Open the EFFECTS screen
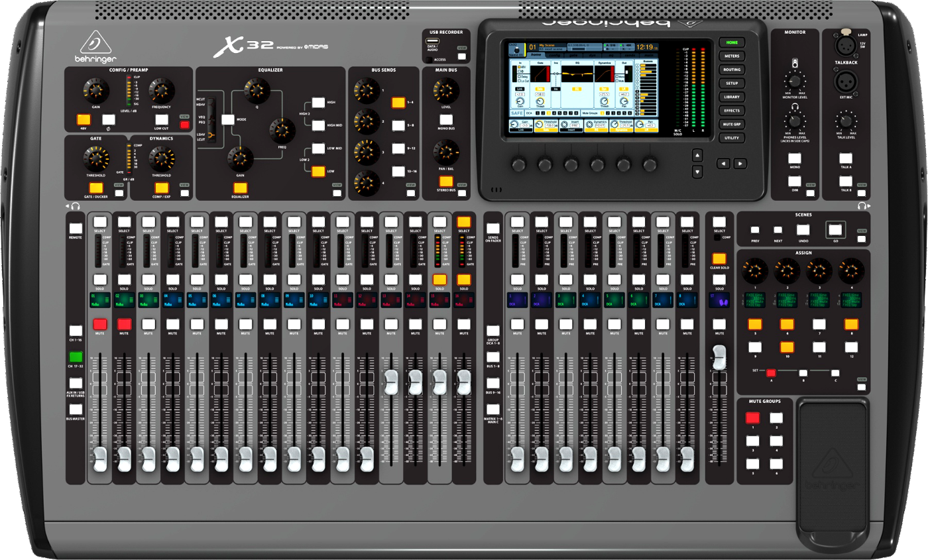 (x=732, y=111)
